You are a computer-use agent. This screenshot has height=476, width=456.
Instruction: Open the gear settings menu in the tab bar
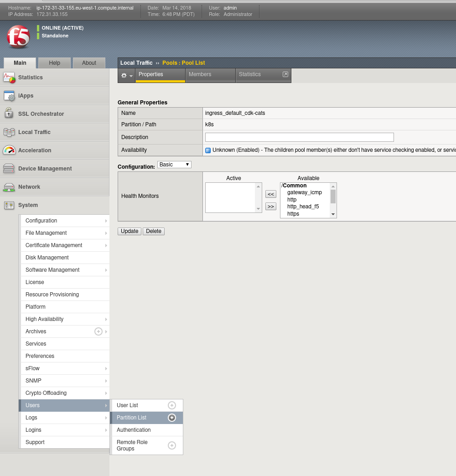pos(127,75)
